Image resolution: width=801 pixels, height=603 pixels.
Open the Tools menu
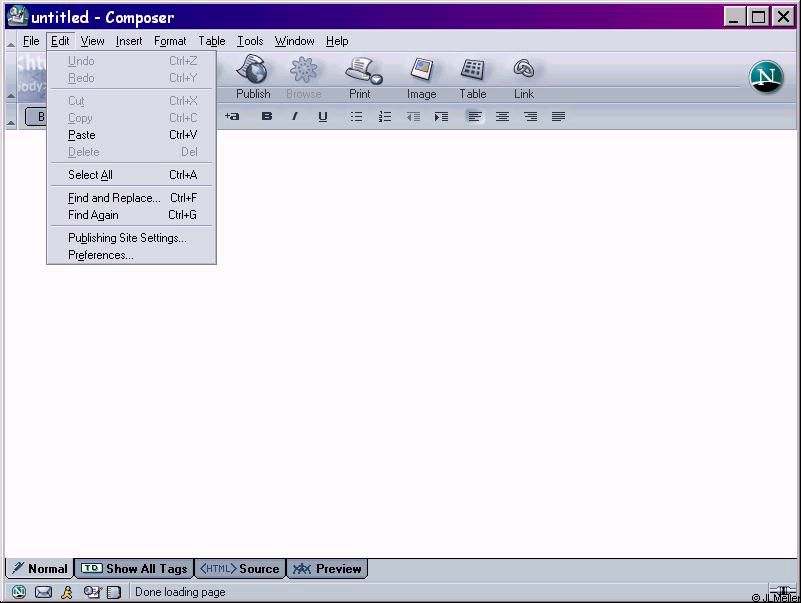pos(250,41)
